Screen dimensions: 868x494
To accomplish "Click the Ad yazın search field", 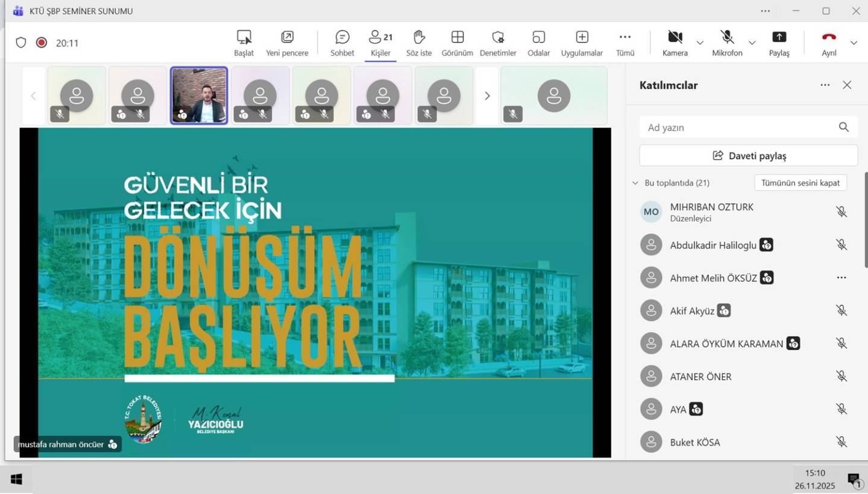I will pyautogui.click(x=738, y=128).
